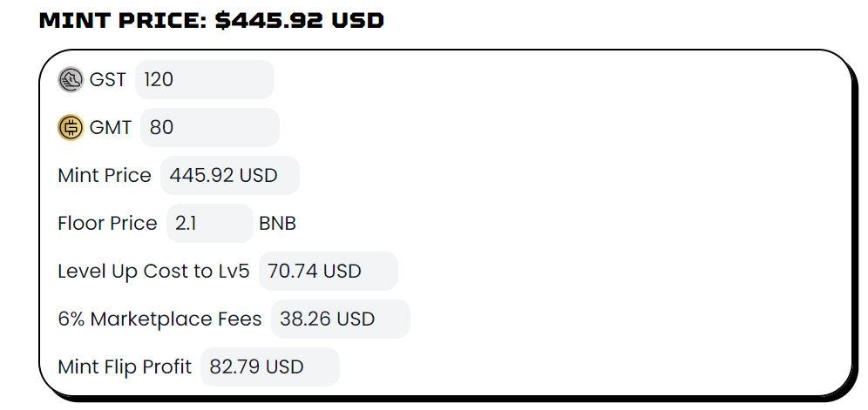Focus the GMT amount field showing 80

point(210,128)
